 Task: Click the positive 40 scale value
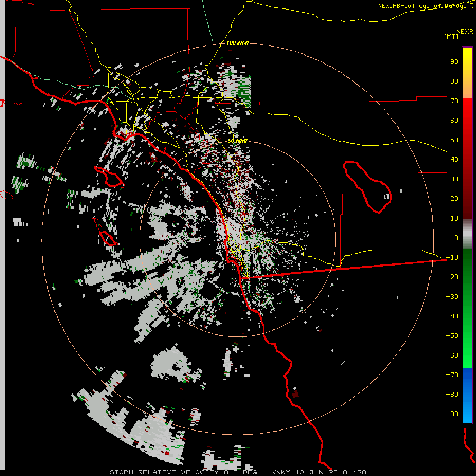[454, 159]
